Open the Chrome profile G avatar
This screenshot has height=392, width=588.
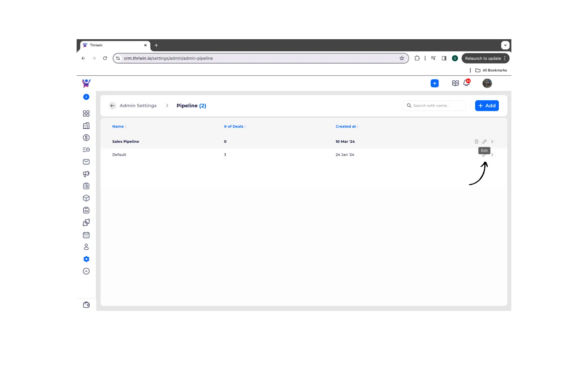coord(455,58)
